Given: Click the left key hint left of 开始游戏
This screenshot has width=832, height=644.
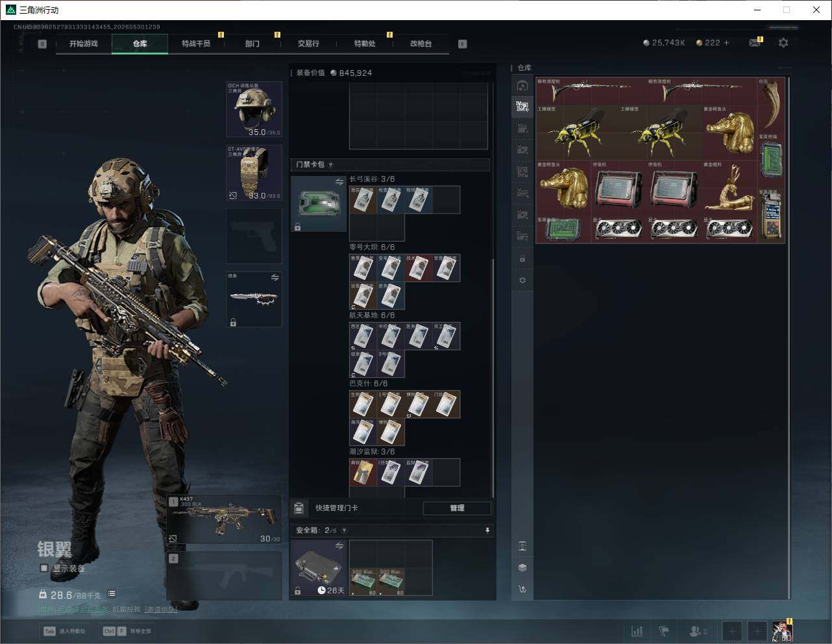Looking at the screenshot, I should click(x=42, y=44).
